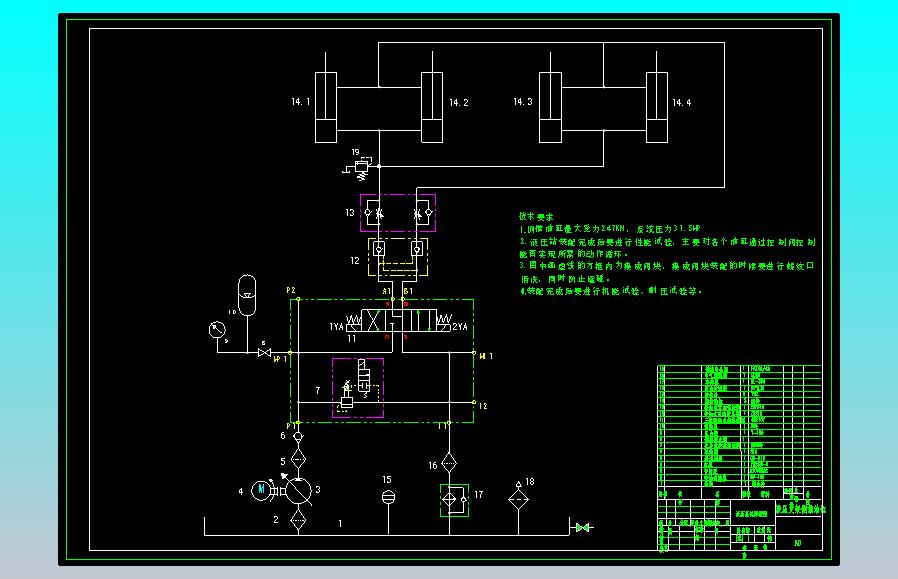Select hydraulic cylinder symbol 14.1
Viewport: 898px width, 579px height.
point(326,107)
